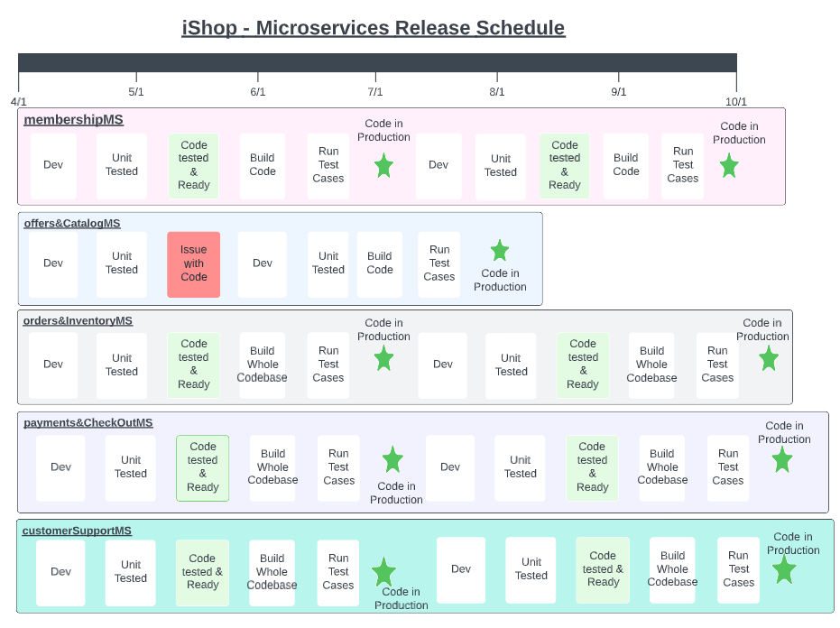This screenshot has width=840, height=628.
Task: Click the last green star in orders&InventoryMS row
Action: coord(769,359)
